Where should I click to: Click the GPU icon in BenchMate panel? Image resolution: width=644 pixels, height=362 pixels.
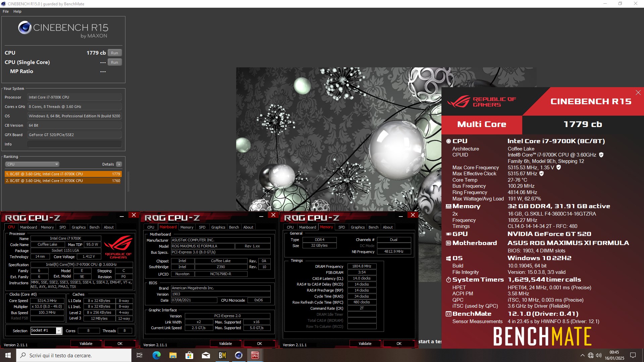pyautogui.click(x=448, y=234)
